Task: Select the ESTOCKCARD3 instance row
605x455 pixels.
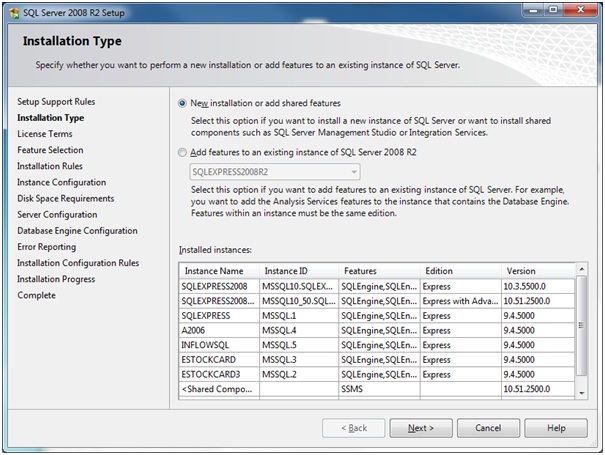Action: point(377,374)
